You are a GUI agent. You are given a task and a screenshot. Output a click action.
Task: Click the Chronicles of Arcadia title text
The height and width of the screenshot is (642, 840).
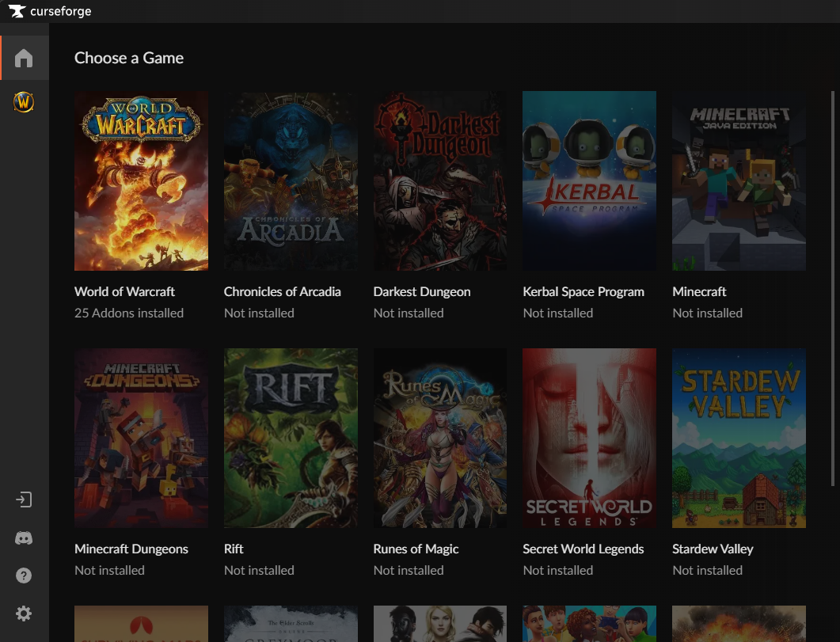click(x=283, y=292)
